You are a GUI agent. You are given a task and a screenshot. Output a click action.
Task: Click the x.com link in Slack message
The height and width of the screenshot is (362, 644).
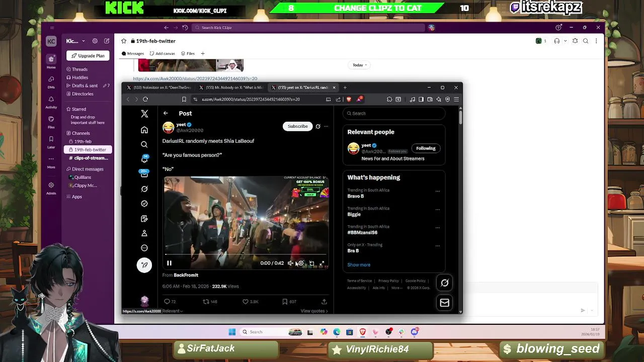195,78
